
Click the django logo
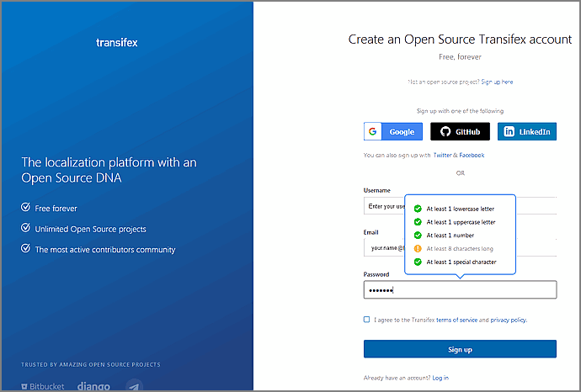pos(93,386)
